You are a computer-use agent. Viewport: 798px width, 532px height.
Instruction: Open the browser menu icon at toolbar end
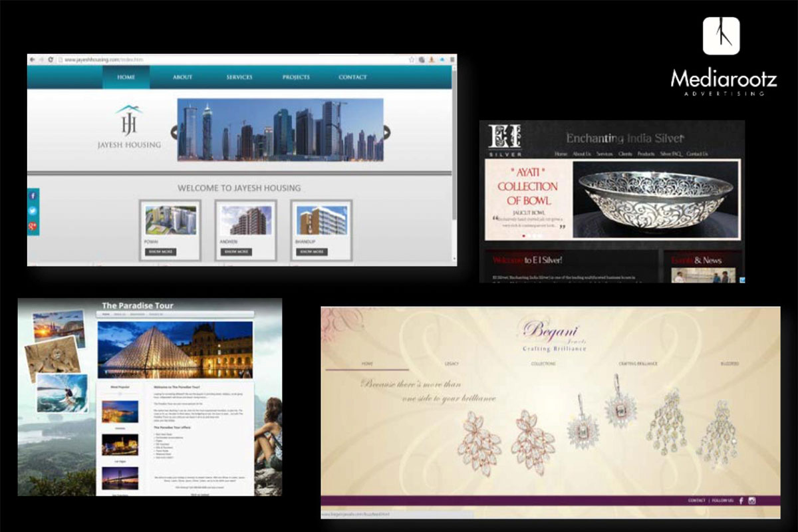452,59
